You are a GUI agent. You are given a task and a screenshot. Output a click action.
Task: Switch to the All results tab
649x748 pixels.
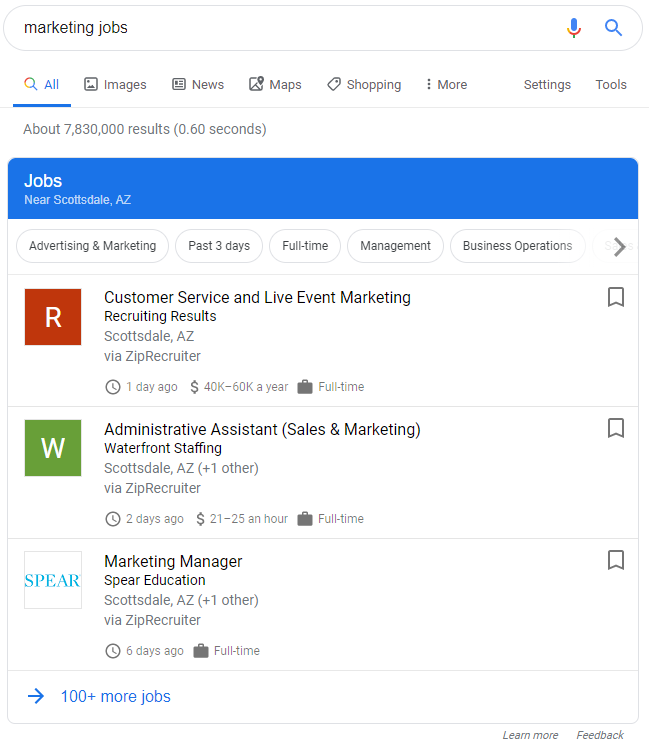click(42, 84)
